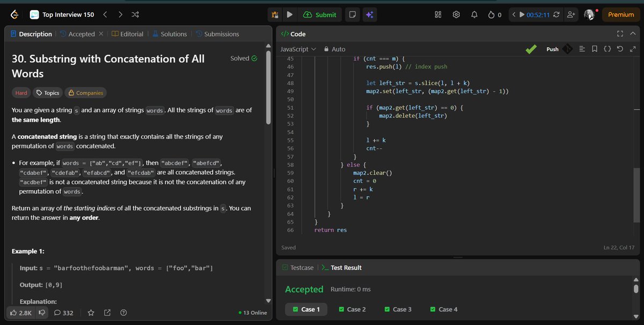Format code with the lines icon
The height and width of the screenshot is (325, 644).
[582, 49]
